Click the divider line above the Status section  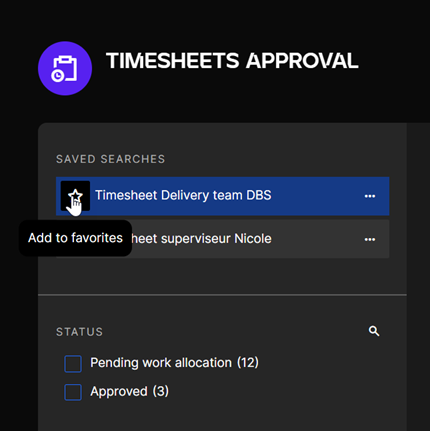222,295
